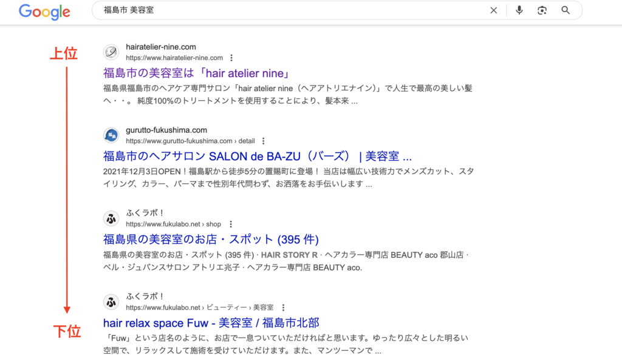
Task: Click the https://www.hairatelier-nine.com URL text
Action: coord(174,58)
